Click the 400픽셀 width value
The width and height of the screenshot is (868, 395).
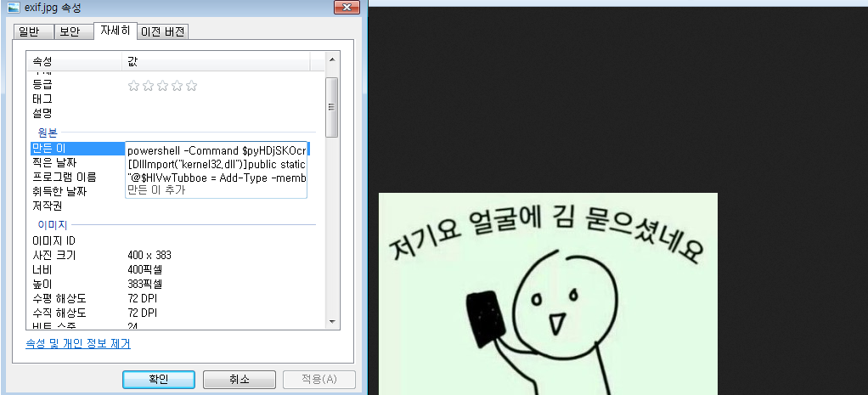click(x=144, y=270)
